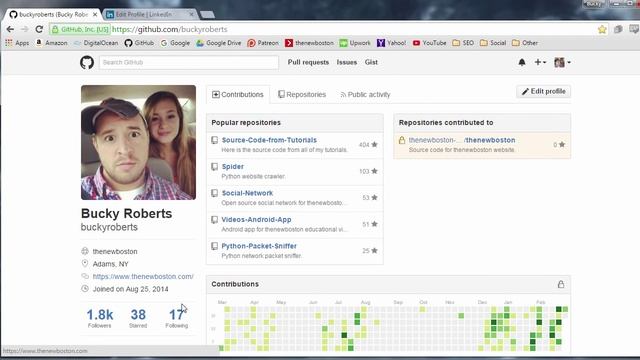Click the browser back arrow
The height and width of the screenshot is (360, 640).
coord(10,29)
